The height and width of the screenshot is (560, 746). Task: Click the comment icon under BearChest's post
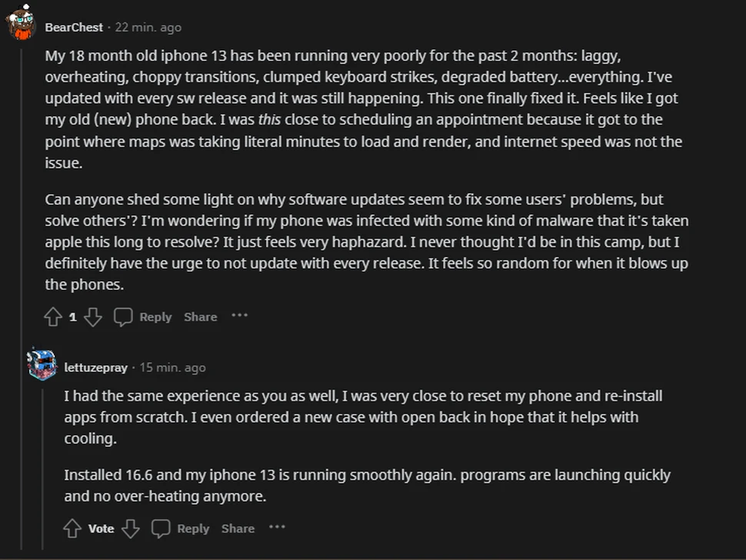click(x=123, y=317)
